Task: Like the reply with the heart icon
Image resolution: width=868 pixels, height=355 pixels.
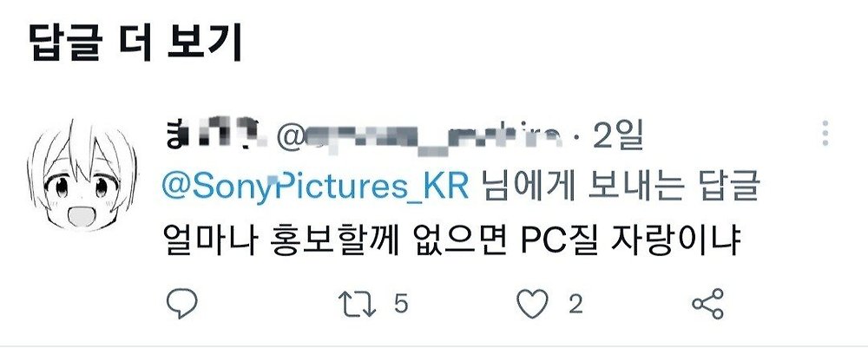Action: click(532, 304)
